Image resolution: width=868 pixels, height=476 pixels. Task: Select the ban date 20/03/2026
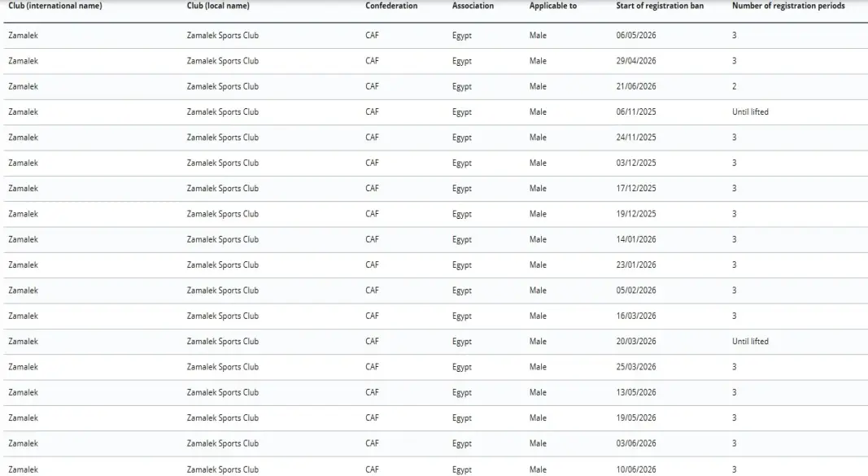tap(636, 341)
